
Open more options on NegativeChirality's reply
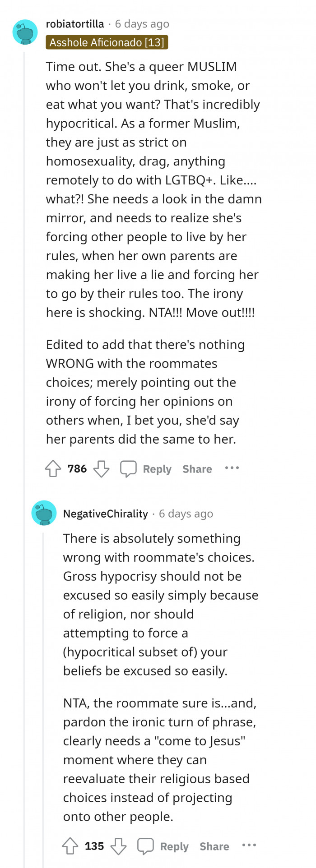point(249,845)
